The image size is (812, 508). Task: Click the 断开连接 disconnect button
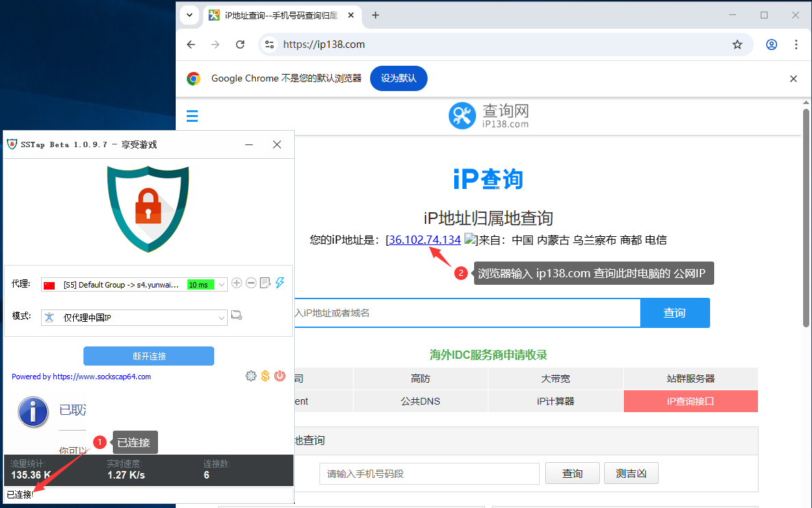(148, 356)
